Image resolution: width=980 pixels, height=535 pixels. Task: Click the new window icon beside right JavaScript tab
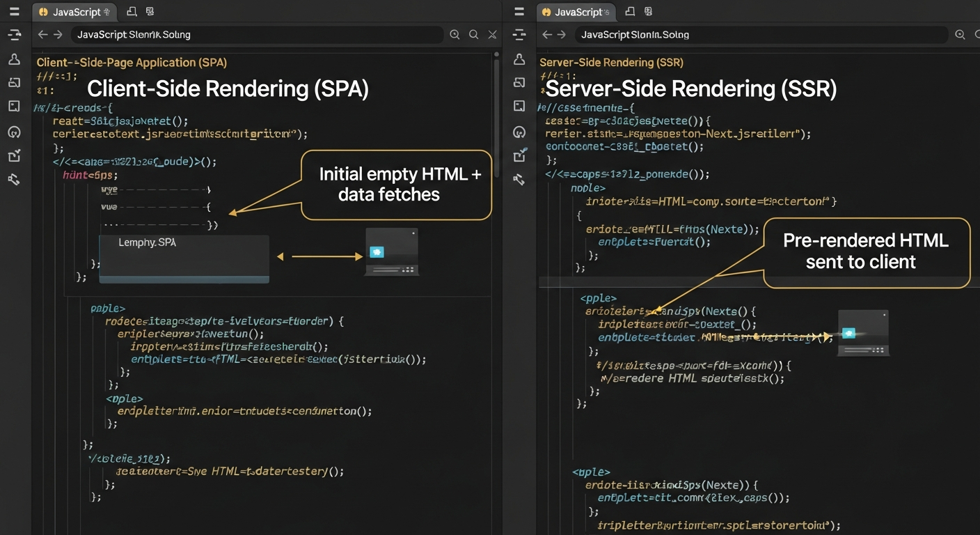coord(630,12)
